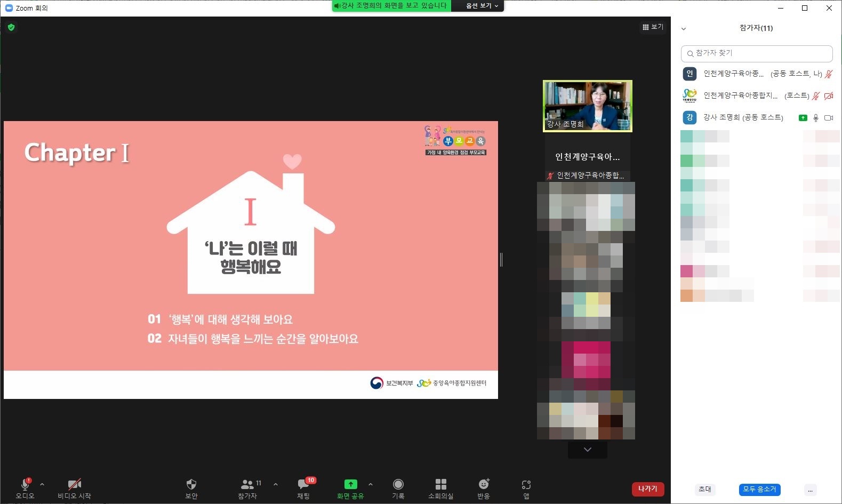Expand share screen options caret
The height and width of the screenshot is (504, 842).
(x=371, y=484)
